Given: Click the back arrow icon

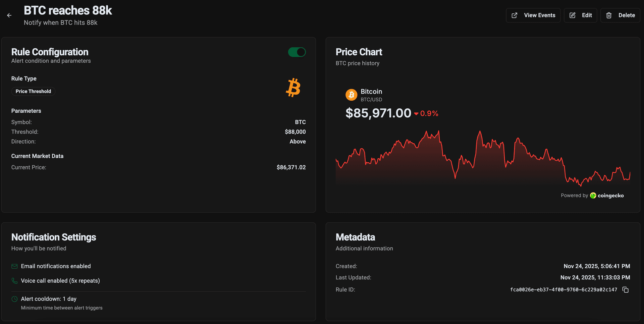Looking at the screenshot, I should (x=9, y=15).
